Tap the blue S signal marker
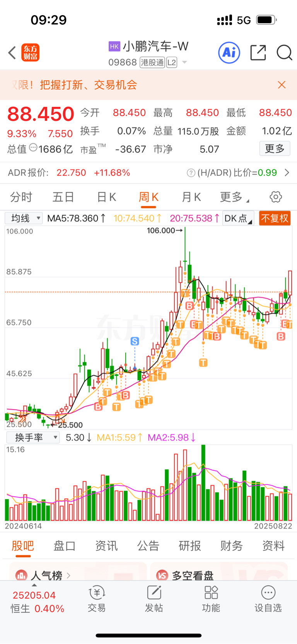 pos(135,341)
